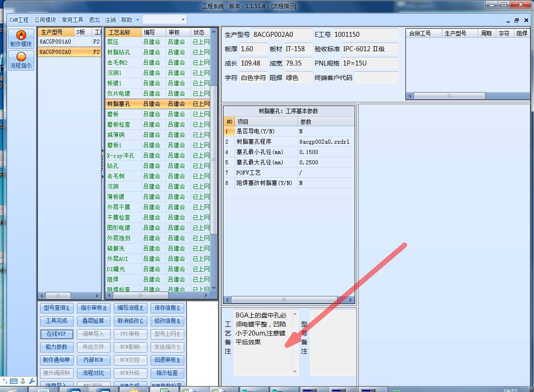This screenshot has height=392, width=534.
Task: Click the 工艺名称 column header
Action: [123, 32]
